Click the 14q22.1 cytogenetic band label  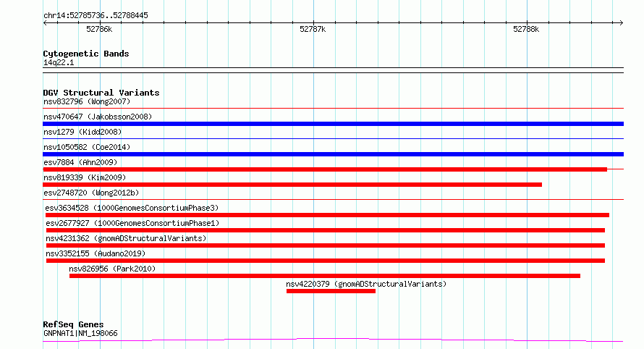point(59,62)
